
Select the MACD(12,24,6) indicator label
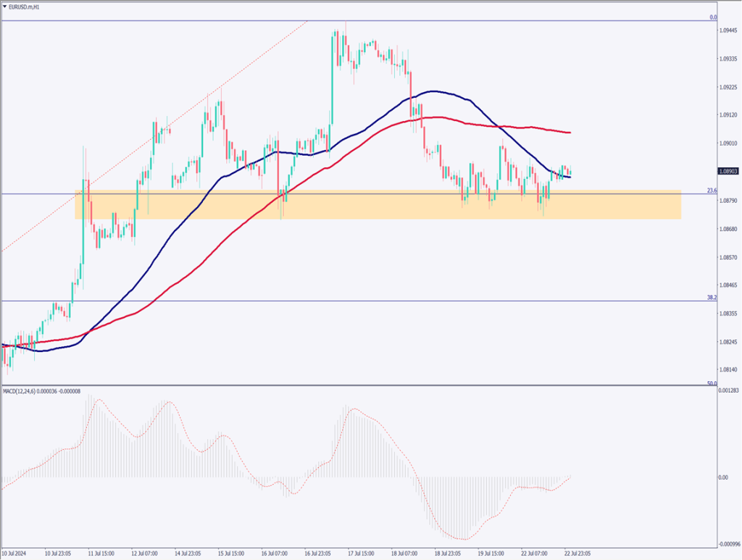42,391
